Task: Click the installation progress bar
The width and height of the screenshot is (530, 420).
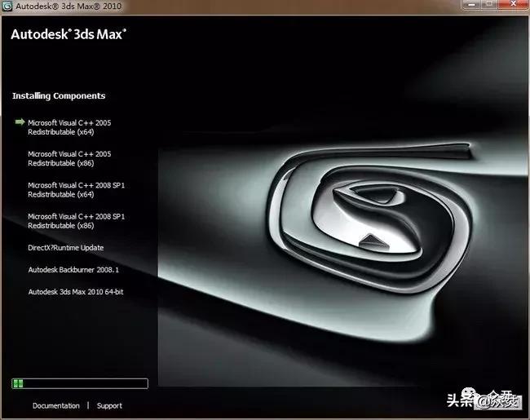Action: point(80,383)
